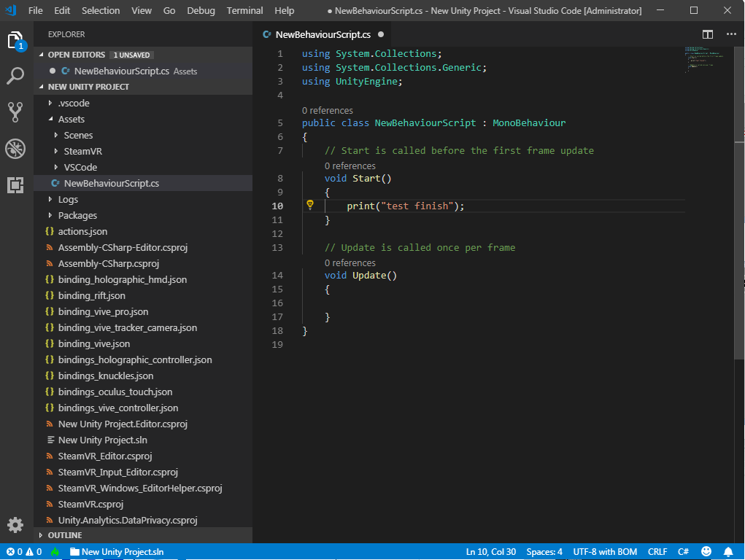The height and width of the screenshot is (560, 745).
Task: Select the globe-shaped activity bar icon
Action: click(x=16, y=148)
